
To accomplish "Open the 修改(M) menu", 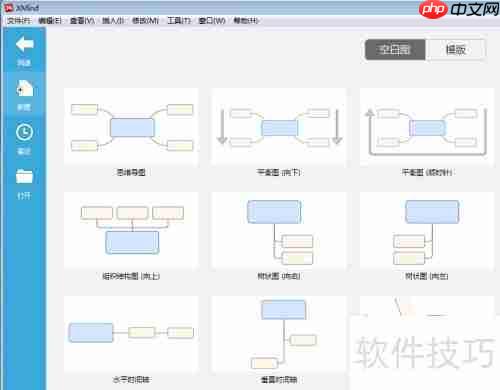I will tap(145, 21).
